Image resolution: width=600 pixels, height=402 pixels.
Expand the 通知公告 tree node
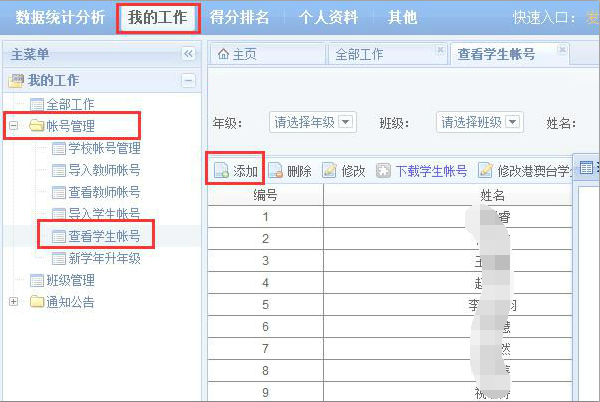[13, 302]
